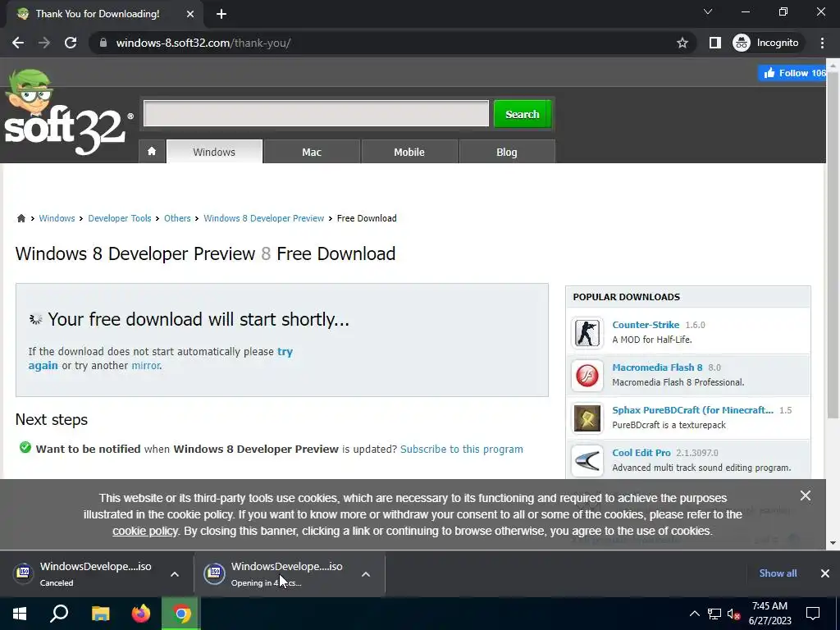Click into the soft32 search field

(316, 113)
